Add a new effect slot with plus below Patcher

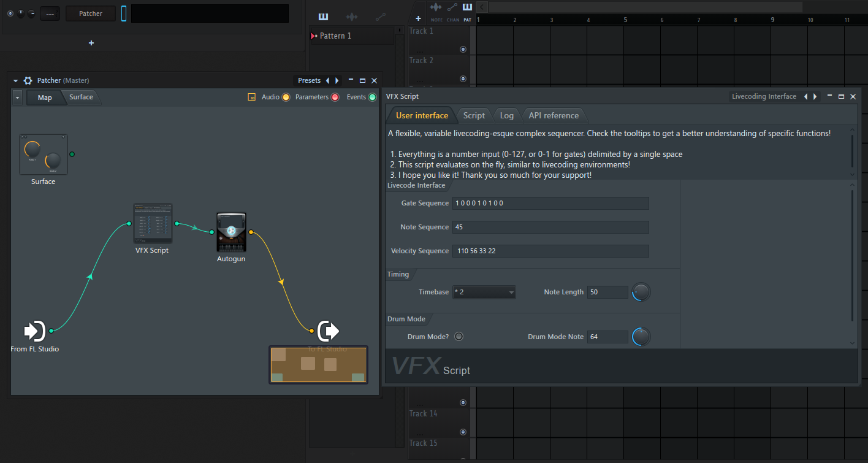pyautogui.click(x=91, y=43)
